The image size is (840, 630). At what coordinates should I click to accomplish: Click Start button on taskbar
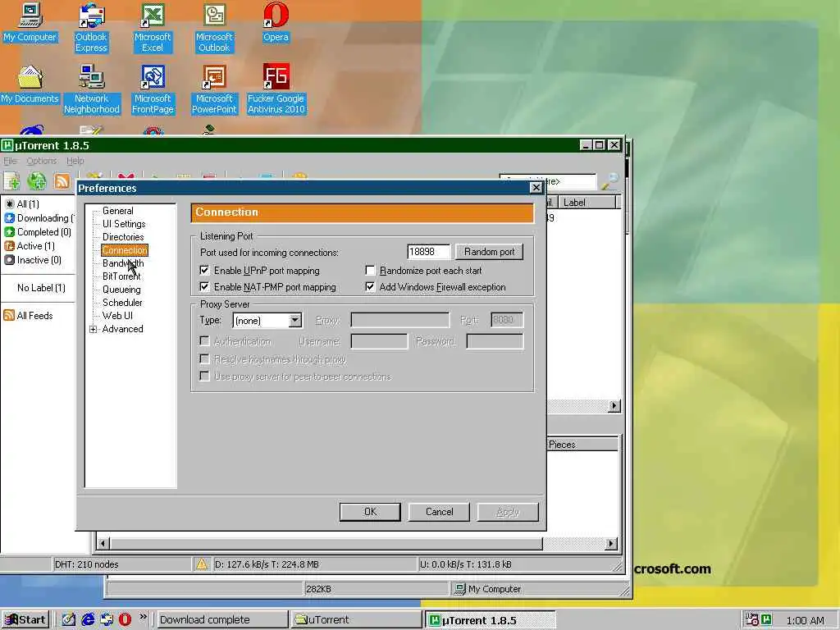click(25, 620)
